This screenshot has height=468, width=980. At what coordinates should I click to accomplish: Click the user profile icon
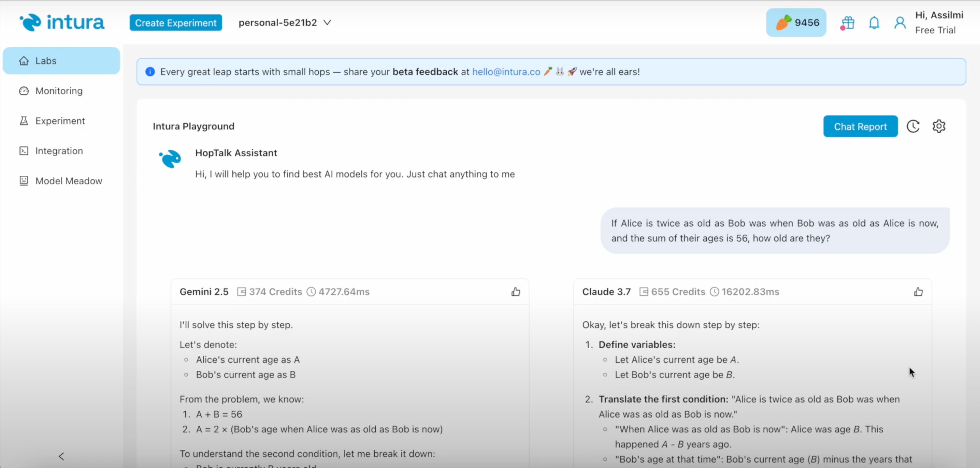tap(900, 23)
